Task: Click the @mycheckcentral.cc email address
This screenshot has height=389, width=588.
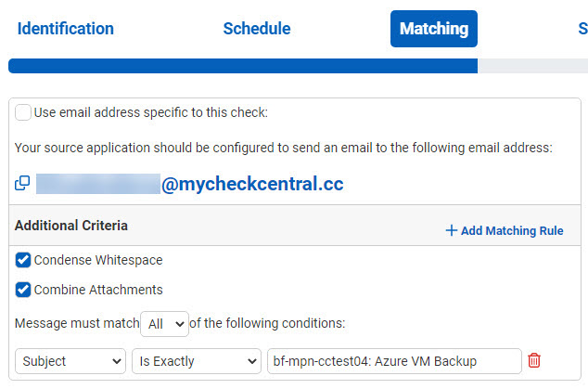Action: [x=252, y=185]
